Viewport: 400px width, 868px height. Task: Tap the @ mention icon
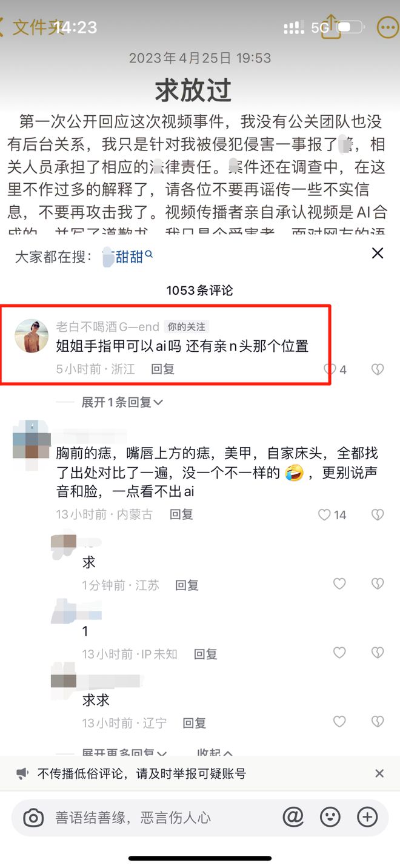coord(293,817)
